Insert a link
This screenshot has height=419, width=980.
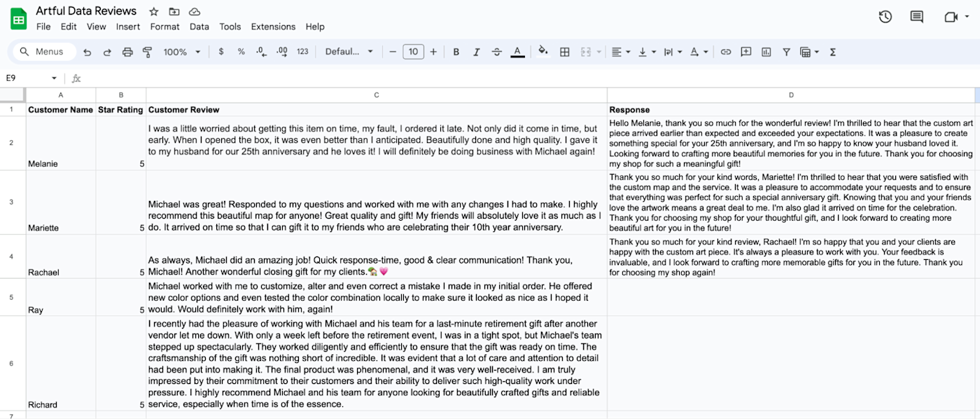(726, 52)
